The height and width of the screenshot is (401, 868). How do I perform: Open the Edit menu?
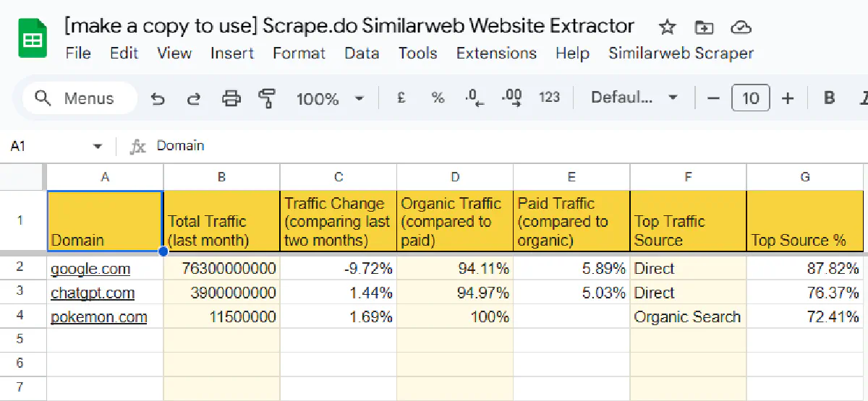[x=124, y=53]
